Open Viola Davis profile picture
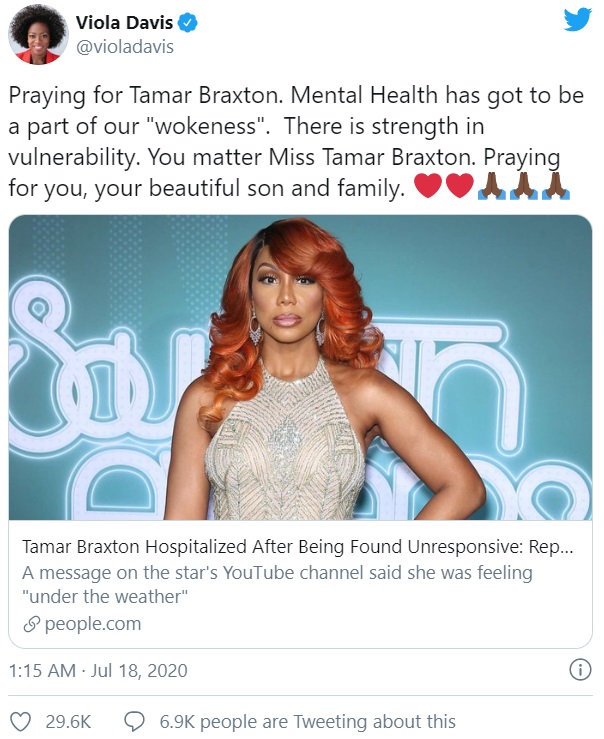The height and width of the screenshot is (739, 604). (x=39, y=34)
